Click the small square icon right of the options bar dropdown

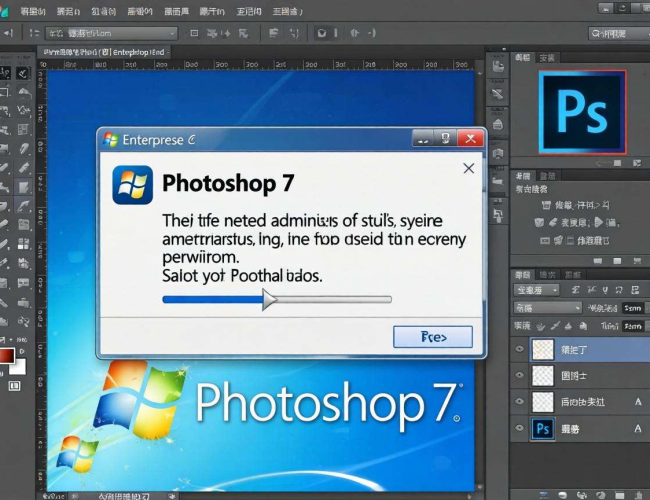(x=194, y=33)
